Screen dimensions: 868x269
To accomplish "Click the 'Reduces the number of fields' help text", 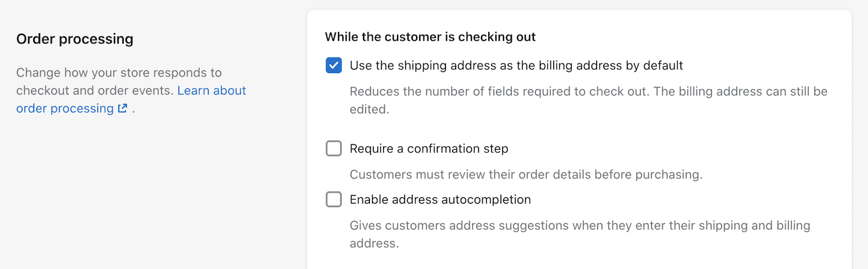I will tap(589, 100).
